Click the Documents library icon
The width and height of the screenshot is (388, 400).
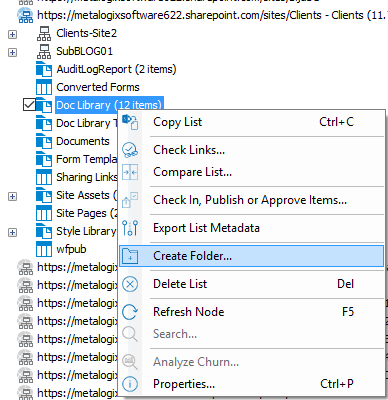click(44, 141)
